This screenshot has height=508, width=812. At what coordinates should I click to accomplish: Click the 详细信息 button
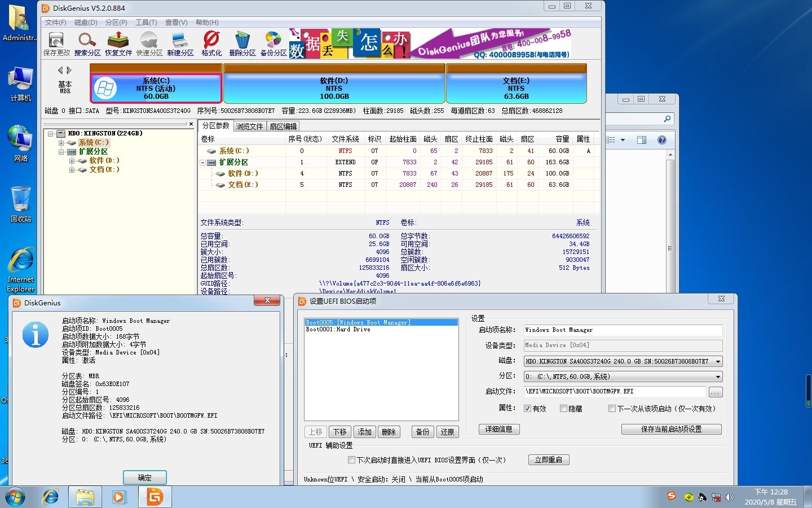pyautogui.click(x=499, y=429)
